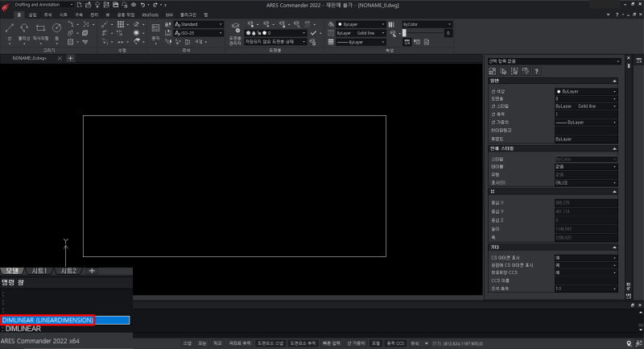
Task: Toggle Entity tracking (도면요소 추적) in status bar
Action: (303, 343)
